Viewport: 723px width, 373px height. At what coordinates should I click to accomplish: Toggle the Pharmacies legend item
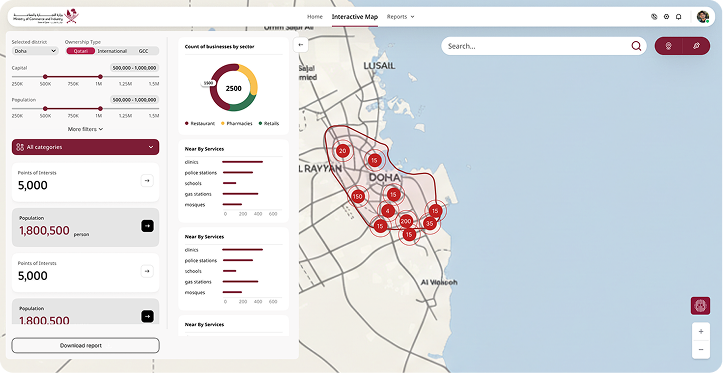tap(237, 124)
